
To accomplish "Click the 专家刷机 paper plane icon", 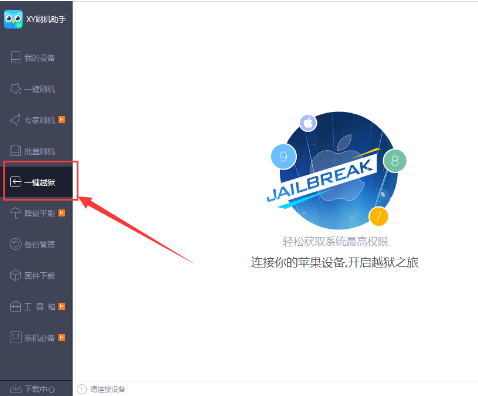I will [x=15, y=120].
